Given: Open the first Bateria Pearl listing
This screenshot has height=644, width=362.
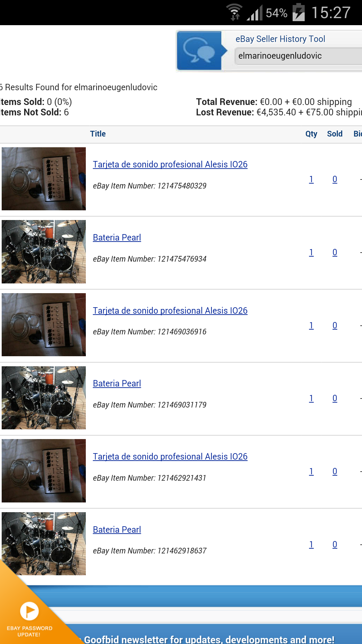Looking at the screenshot, I should click(117, 237).
